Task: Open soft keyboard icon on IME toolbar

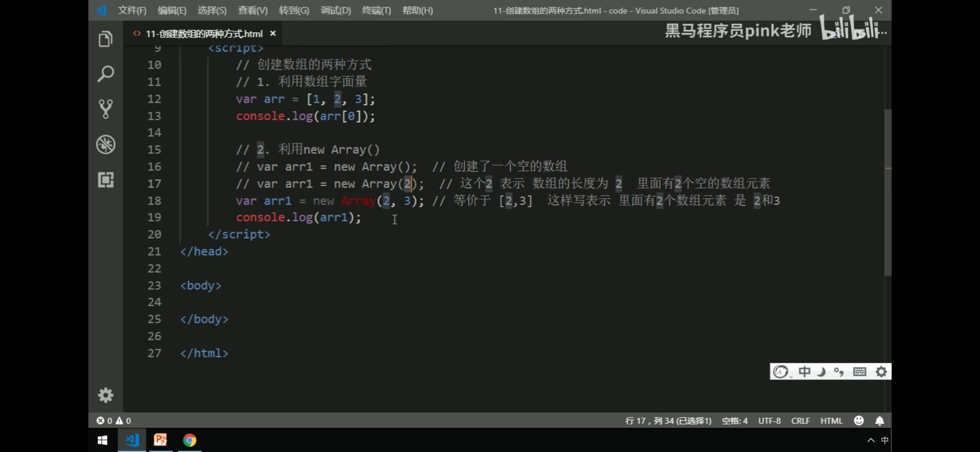Action: 859,372
